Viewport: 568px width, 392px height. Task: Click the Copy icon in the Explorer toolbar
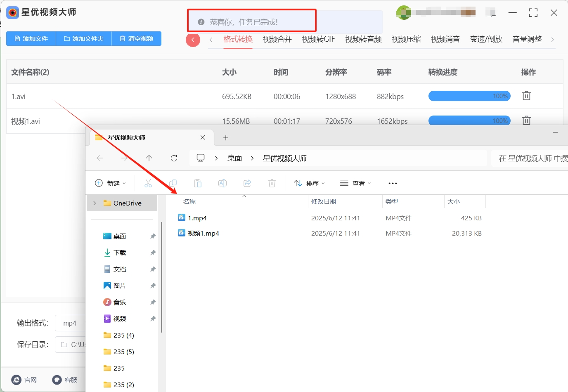coord(173,183)
